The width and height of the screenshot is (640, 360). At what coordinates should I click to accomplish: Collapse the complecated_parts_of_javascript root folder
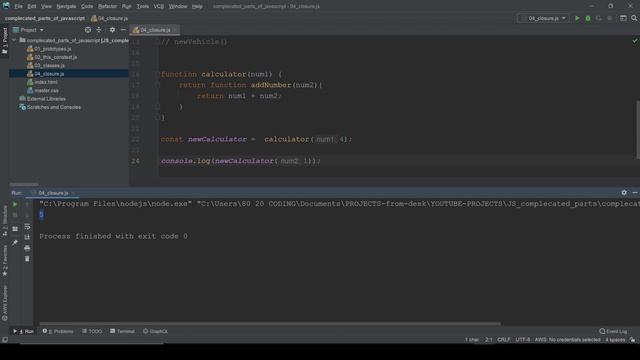click(14, 40)
